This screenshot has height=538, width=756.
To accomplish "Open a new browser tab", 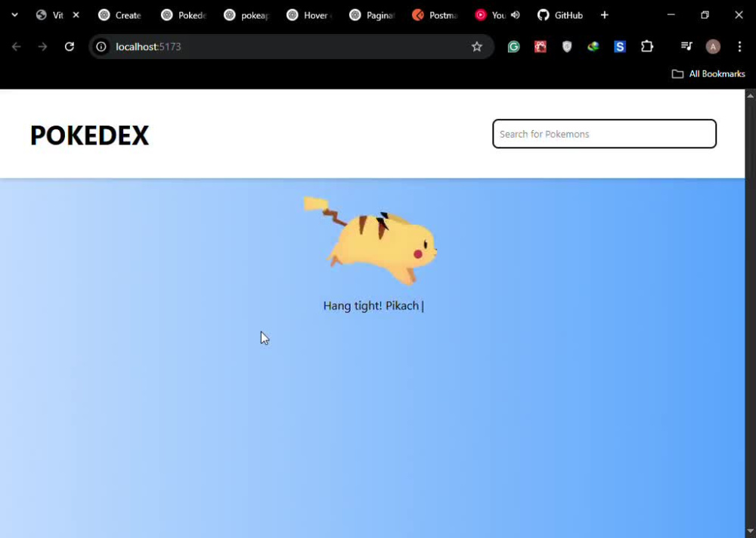I will pyautogui.click(x=604, y=15).
